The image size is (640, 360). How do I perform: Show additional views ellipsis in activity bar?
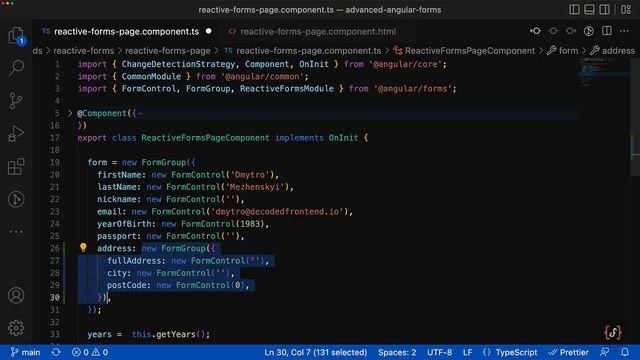(x=16, y=231)
